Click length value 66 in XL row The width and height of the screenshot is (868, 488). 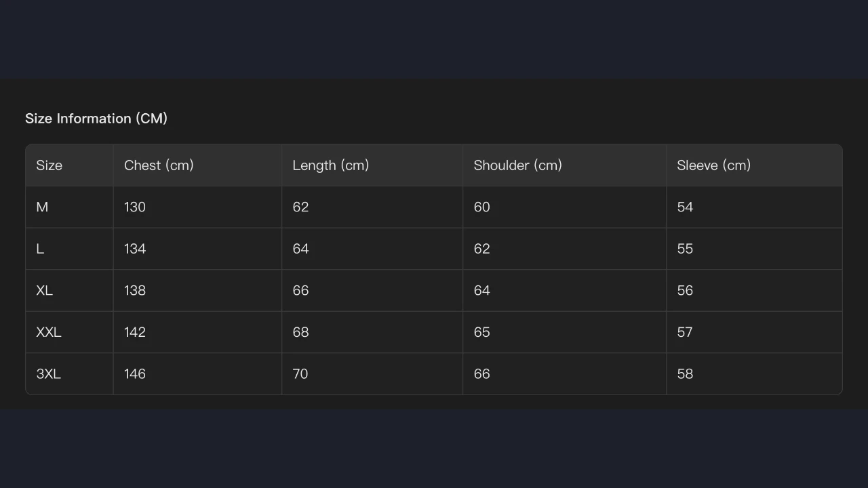coord(300,291)
